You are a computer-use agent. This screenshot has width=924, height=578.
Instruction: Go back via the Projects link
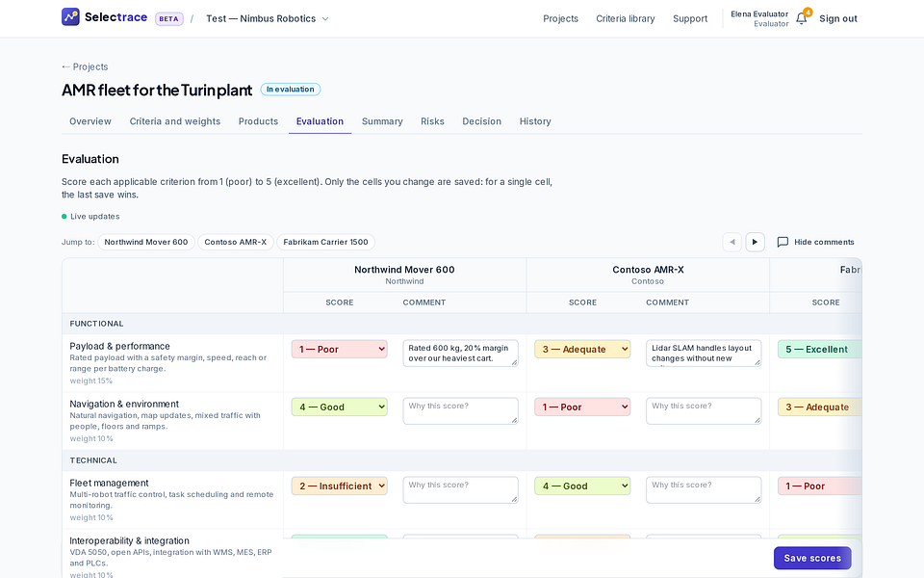click(x=85, y=66)
